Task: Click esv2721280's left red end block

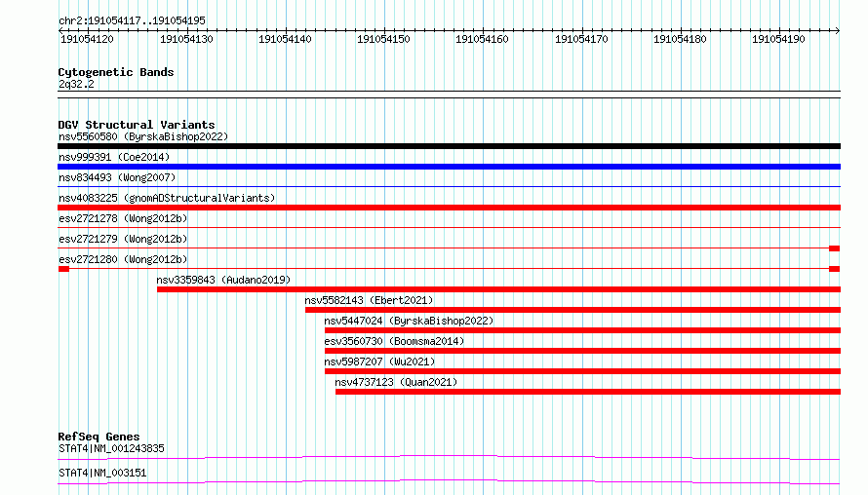Action: [x=63, y=269]
